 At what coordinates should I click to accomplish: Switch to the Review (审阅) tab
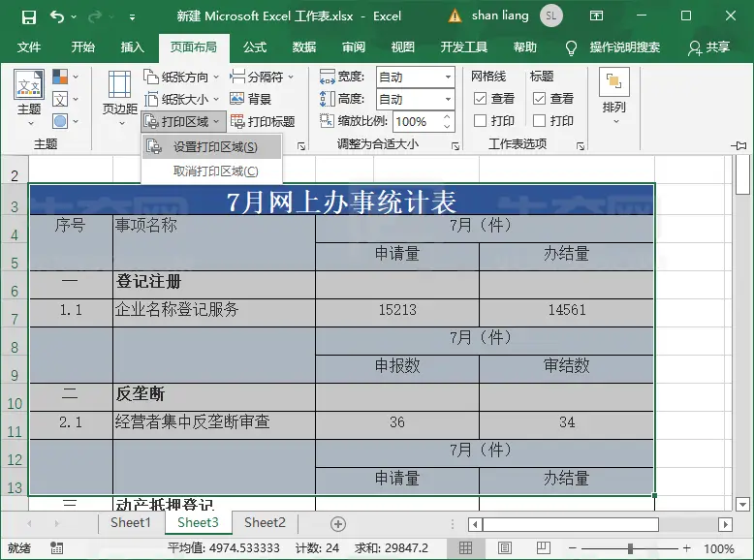coord(354,47)
